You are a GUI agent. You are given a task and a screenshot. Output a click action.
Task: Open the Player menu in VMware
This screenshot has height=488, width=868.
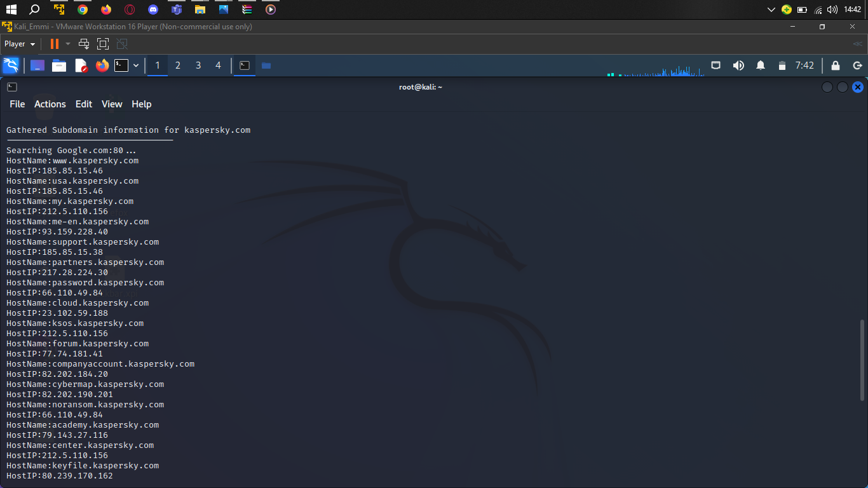20,44
